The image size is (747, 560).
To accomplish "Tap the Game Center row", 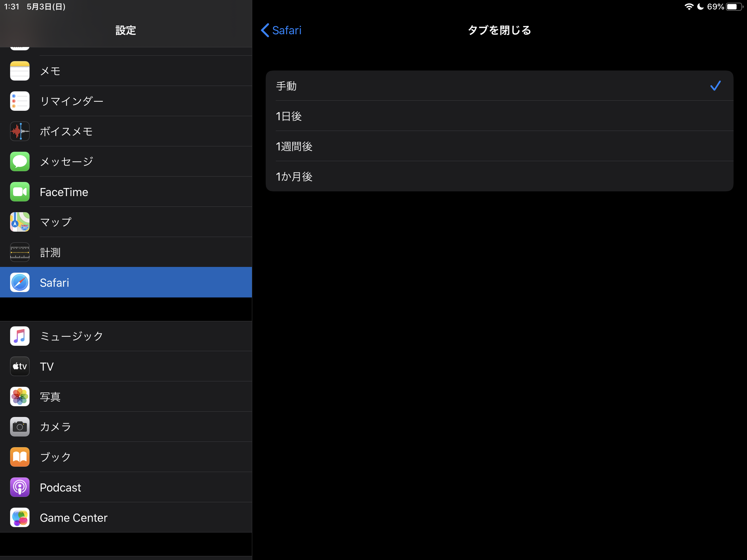I will (126, 517).
